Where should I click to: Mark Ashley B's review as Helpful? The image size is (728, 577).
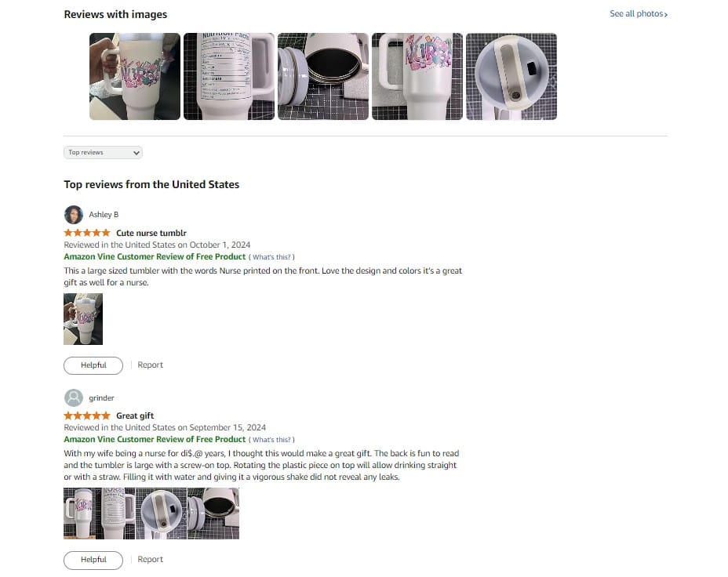tap(93, 365)
